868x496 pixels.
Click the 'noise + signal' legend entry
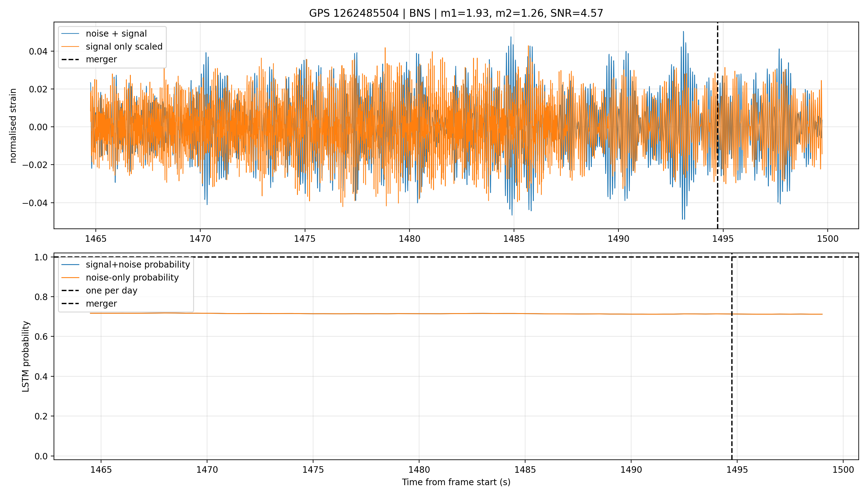point(104,34)
